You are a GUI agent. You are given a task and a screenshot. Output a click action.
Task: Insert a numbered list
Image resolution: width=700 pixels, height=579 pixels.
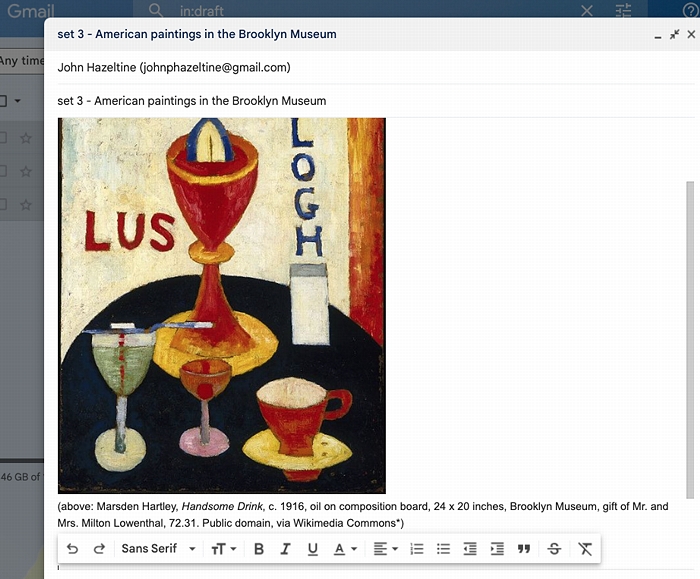pos(417,549)
